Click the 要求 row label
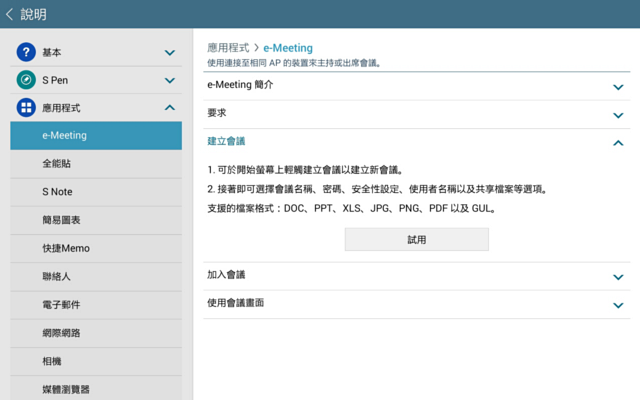Viewport: 640px width, 400px height. click(217, 113)
